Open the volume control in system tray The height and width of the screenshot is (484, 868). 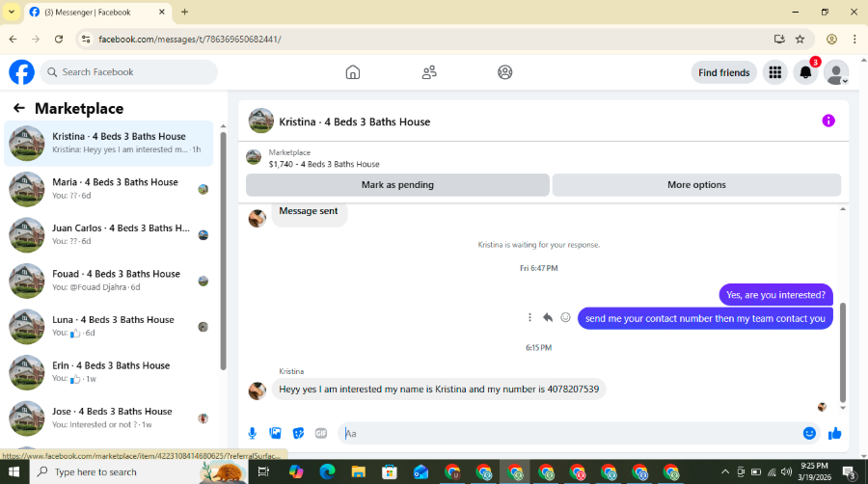tap(786, 471)
